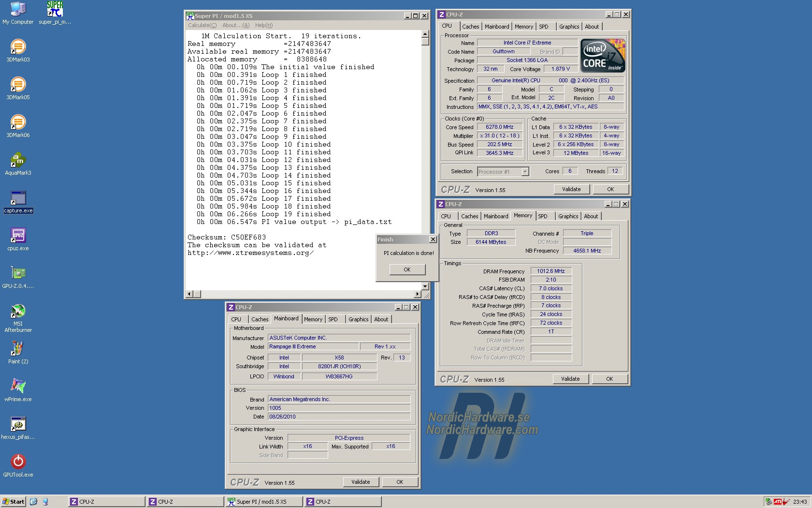Click the Start button on taskbar
Image resolution: width=812 pixels, height=508 pixels.
coord(13,502)
